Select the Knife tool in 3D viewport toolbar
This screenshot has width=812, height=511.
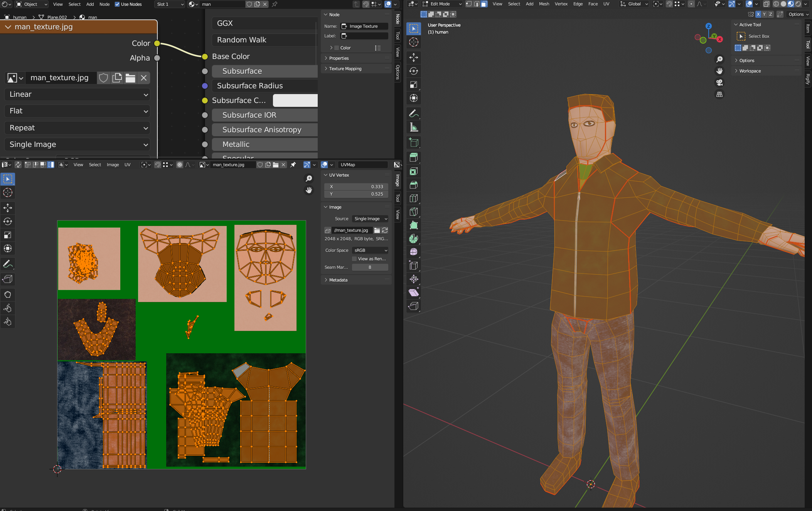pyautogui.click(x=413, y=212)
